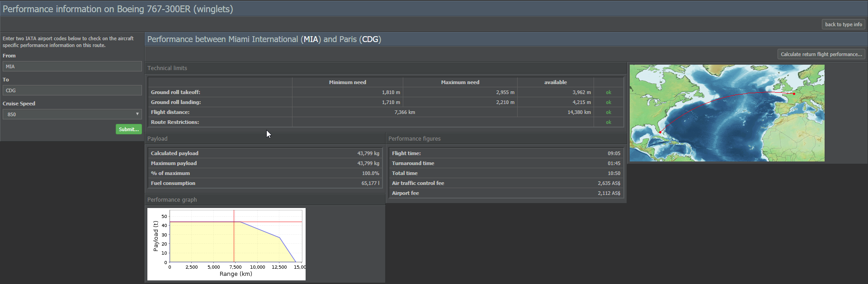
Task: Click the 'ok' status for Flight distance
Action: [609, 112]
